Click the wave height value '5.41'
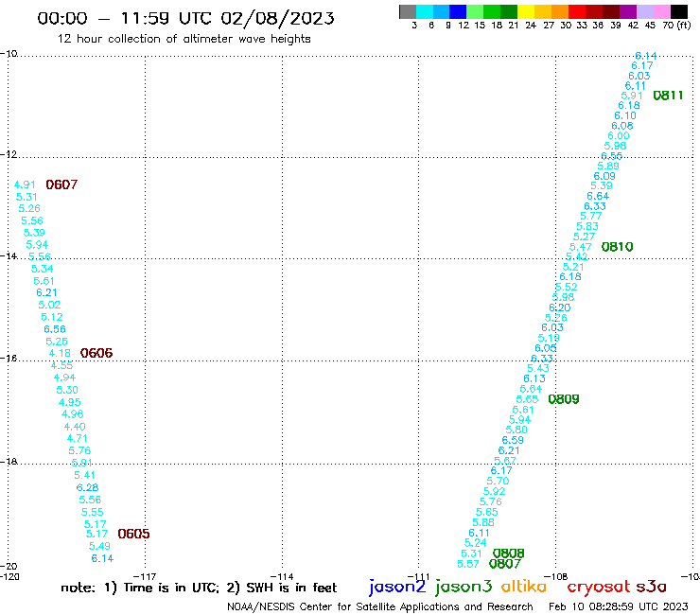The image size is (700, 615). 84,475
